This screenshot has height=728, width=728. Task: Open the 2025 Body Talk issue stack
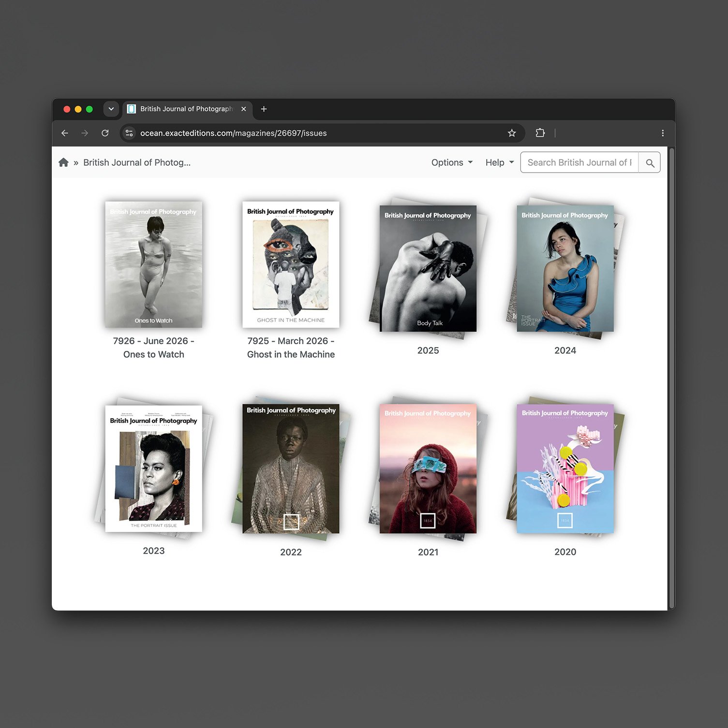point(428,268)
